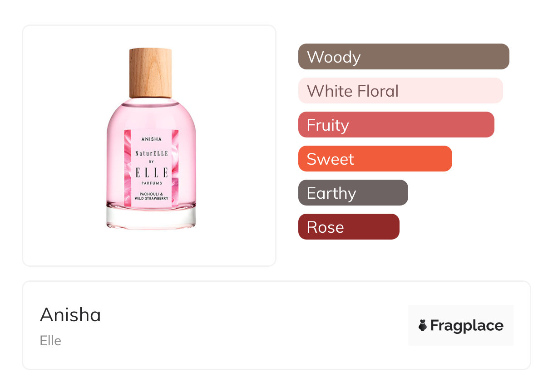Click Pachouli & Wild Strawberry label text
This screenshot has height=392, width=553.
click(152, 196)
